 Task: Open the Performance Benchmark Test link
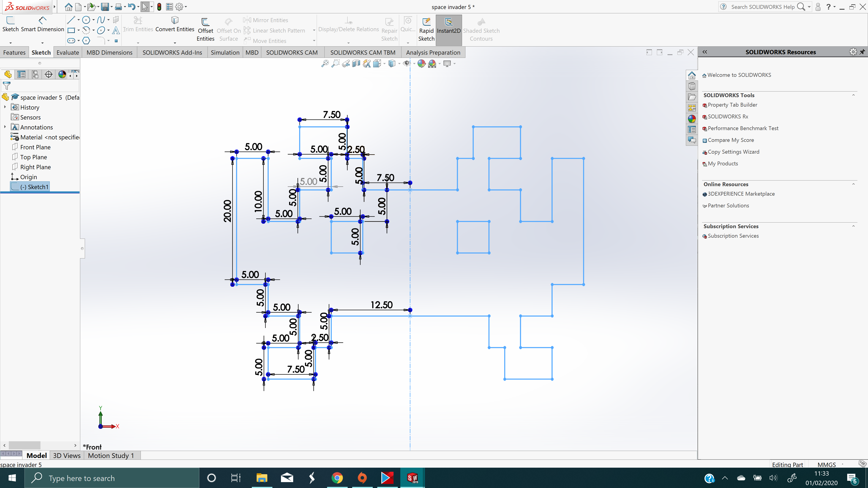[743, 128]
